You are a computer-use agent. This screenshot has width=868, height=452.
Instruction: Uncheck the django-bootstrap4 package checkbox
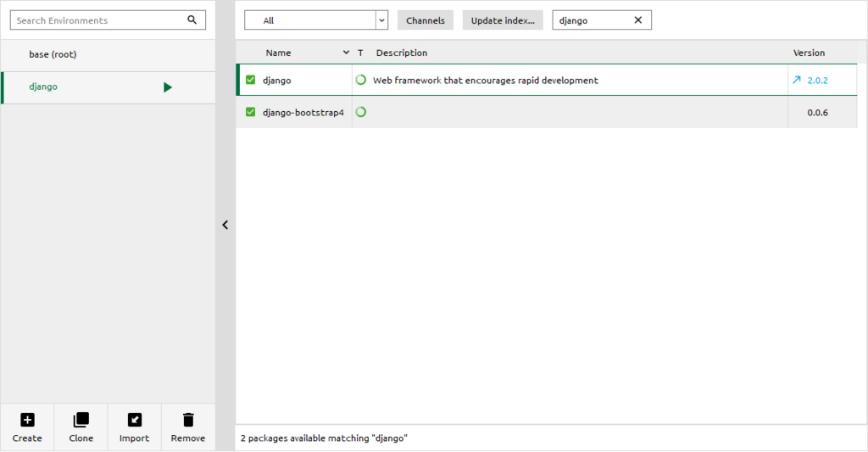point(250,112)
